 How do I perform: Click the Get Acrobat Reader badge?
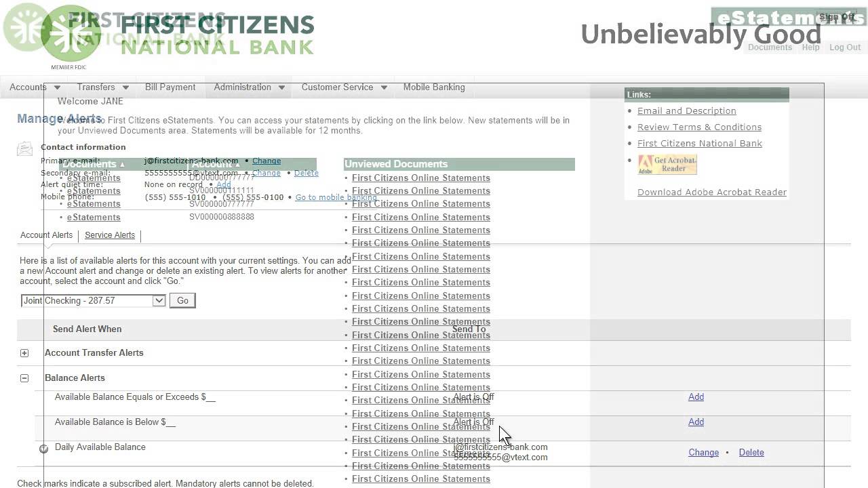click(x=667, y=165)
